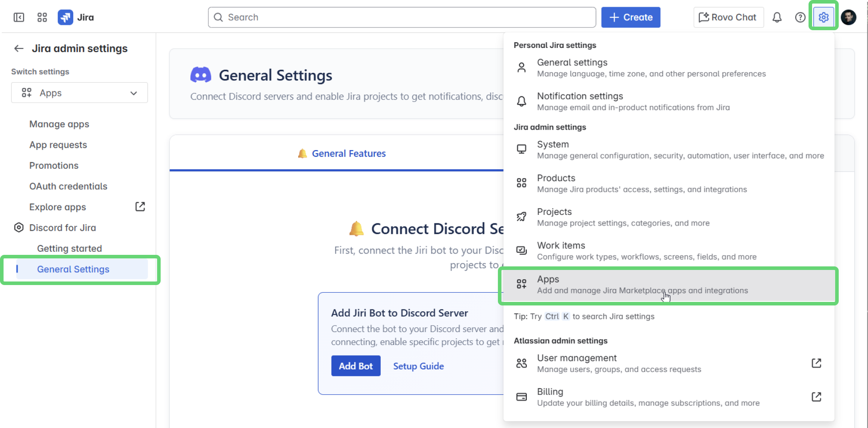Click the User management external link icon
The height and width of the screenshot is (428, 868).
tap(817, 363)
